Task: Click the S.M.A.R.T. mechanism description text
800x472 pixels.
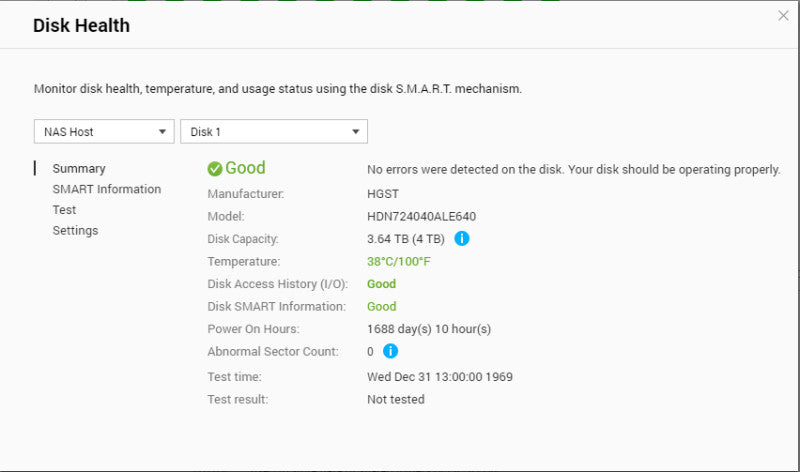Action: coord(278,89)
